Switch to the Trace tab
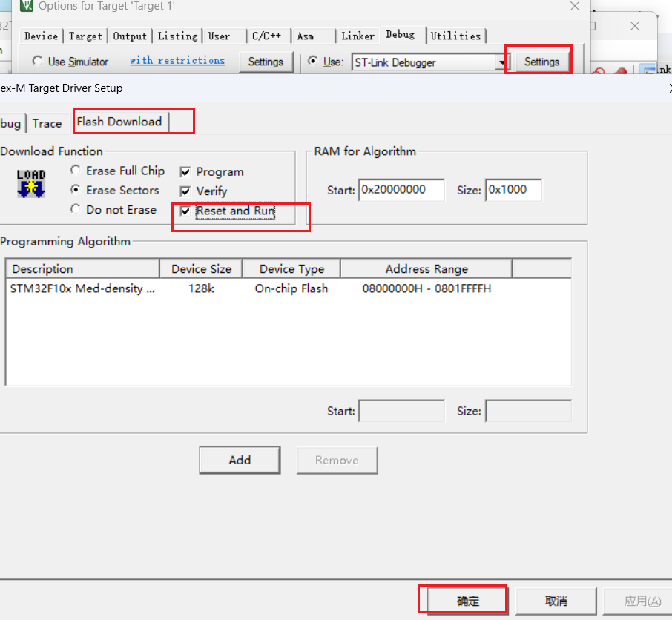The height and width of the screenshot is (620, 672). pos(47,123)
